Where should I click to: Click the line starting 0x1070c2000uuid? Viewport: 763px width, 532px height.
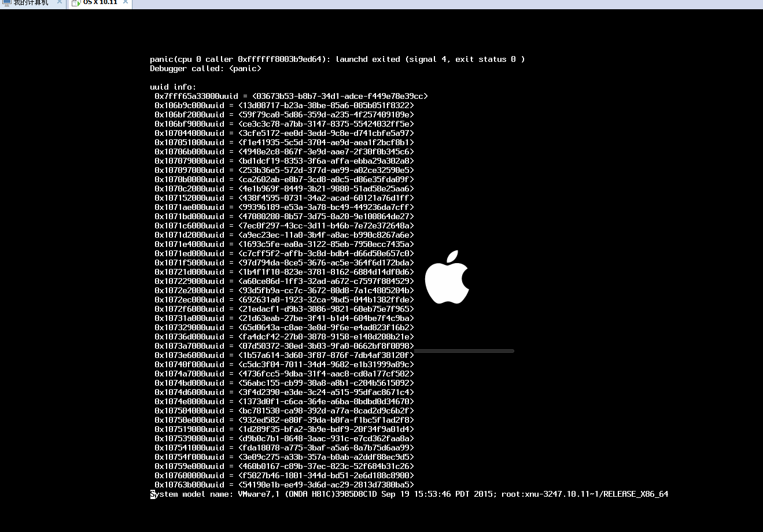(x=284, y=189)
